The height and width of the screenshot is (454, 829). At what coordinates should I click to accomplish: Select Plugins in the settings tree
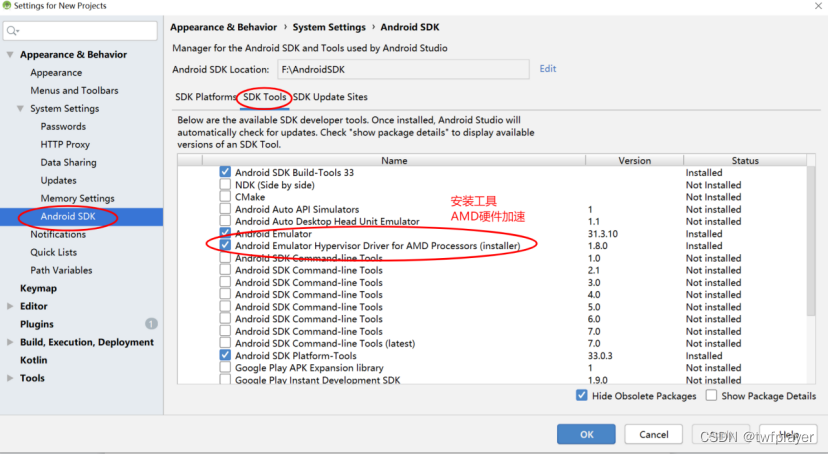(36, 324)
